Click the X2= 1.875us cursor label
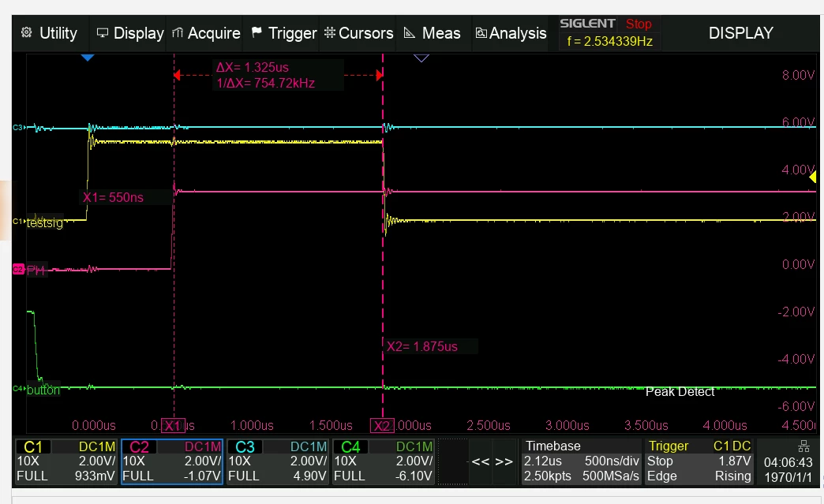 tap(422, 346)
